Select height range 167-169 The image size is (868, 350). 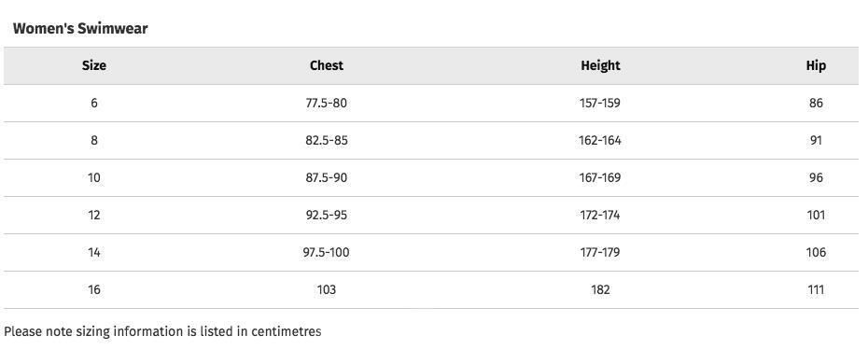pyautogui.click(x=601, y=177)
